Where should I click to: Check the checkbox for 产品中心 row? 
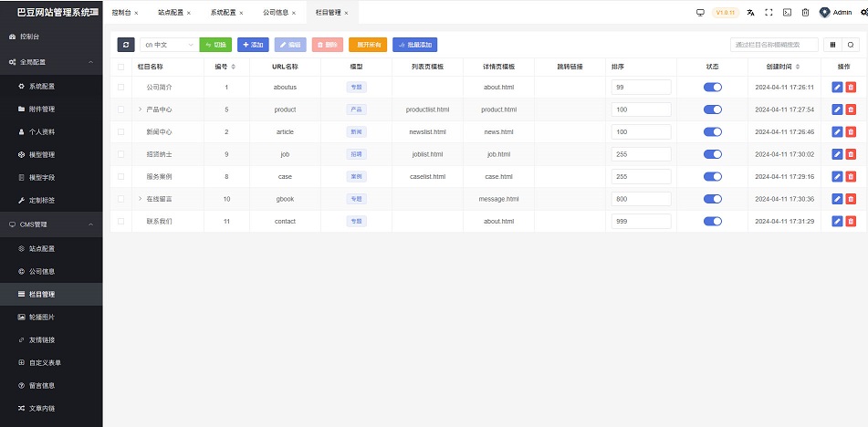(x=120, y=109)
